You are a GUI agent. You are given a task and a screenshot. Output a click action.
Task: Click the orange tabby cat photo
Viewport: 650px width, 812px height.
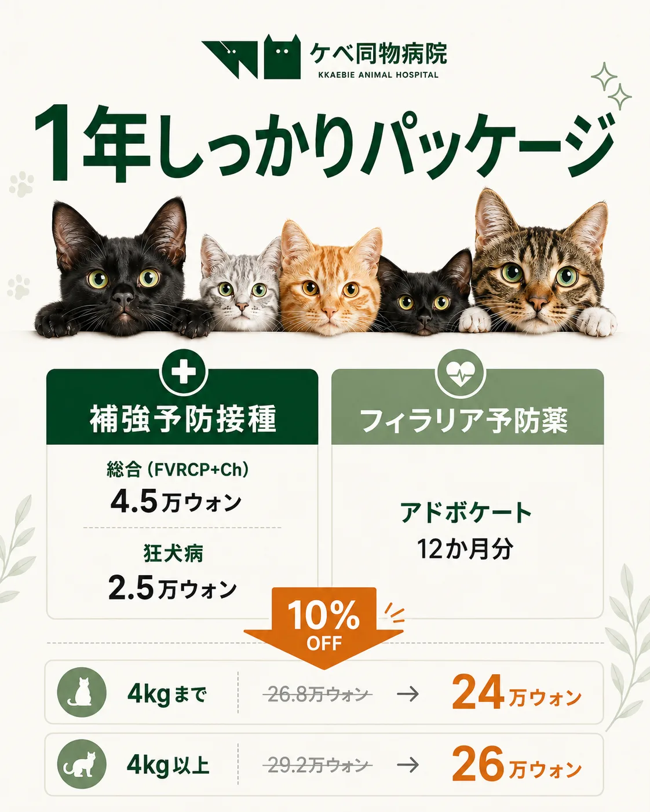330,279
